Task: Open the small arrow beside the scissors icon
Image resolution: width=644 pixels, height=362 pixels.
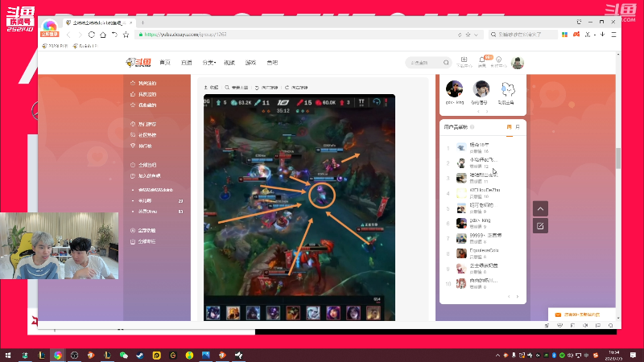Action: (595, 35)
